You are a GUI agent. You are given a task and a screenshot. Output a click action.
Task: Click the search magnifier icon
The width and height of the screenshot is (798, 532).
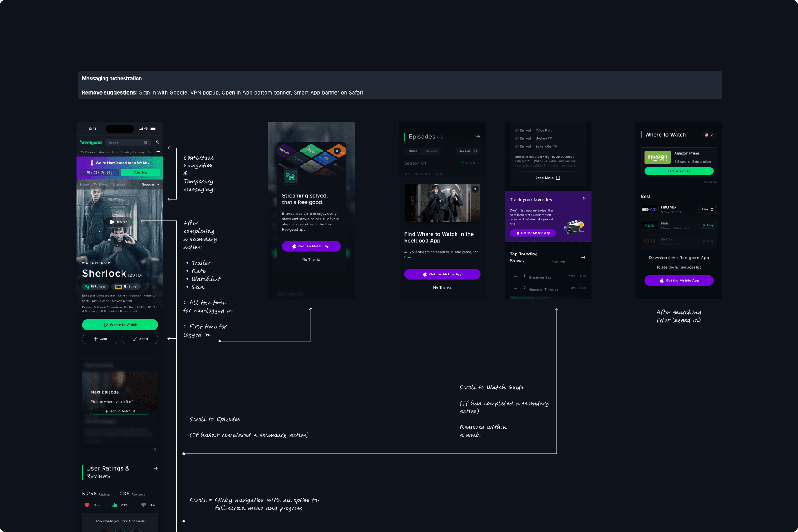point(146,142)
